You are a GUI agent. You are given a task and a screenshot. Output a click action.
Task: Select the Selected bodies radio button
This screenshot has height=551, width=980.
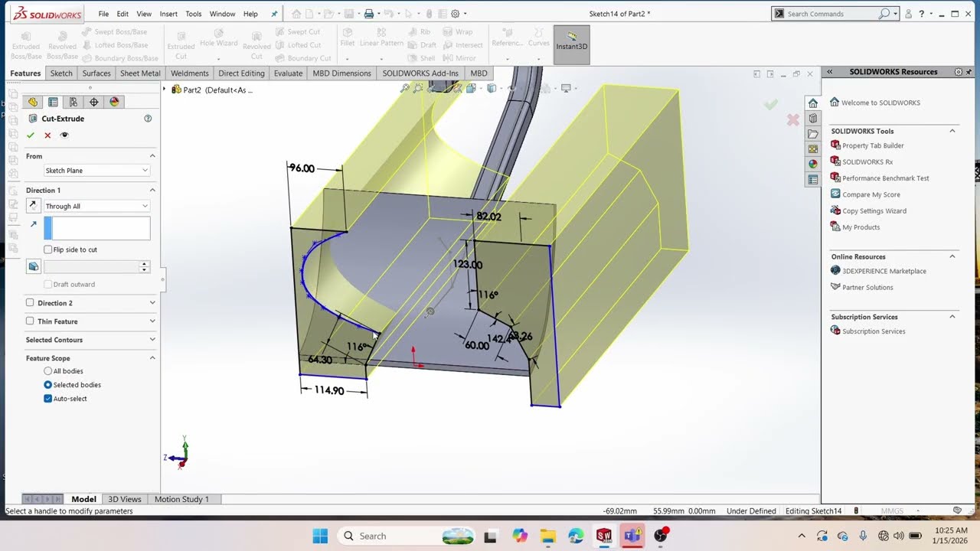48,385
